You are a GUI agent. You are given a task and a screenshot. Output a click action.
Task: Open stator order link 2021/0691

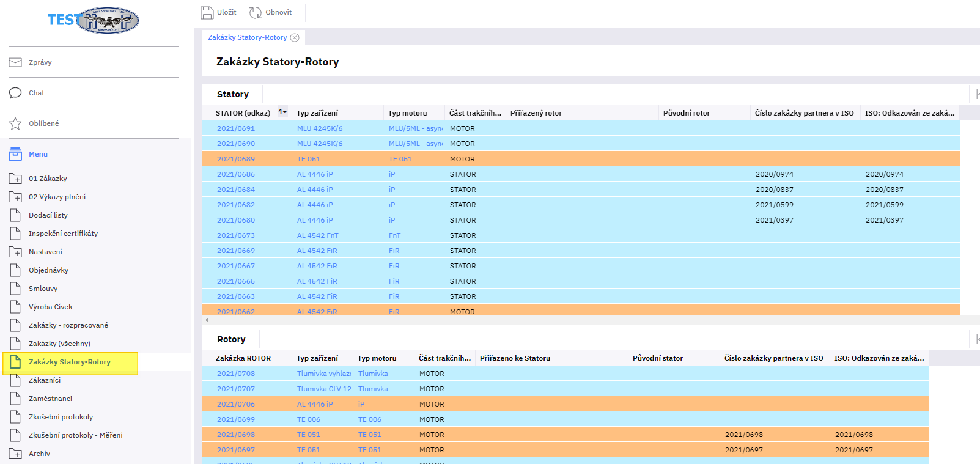[235, 128]
